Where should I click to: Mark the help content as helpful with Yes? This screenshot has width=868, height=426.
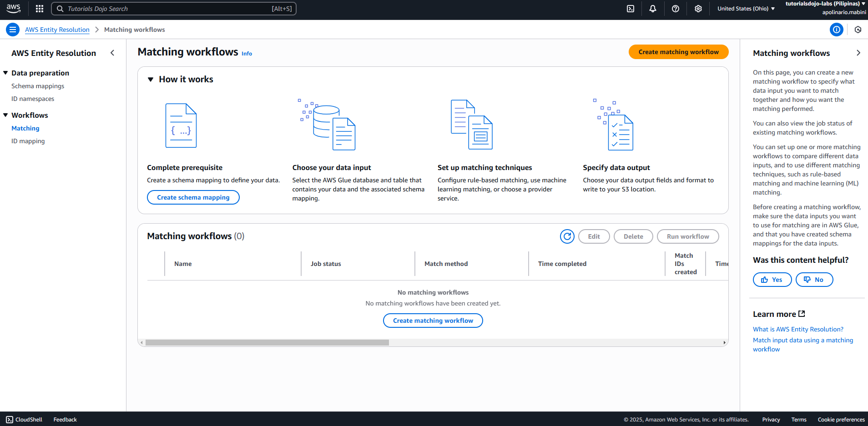[772, 279]
